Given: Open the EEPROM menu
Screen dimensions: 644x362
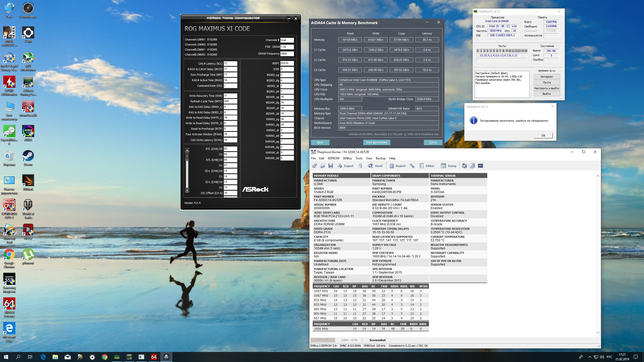Looking at the screenshot, I should [333, 158].
